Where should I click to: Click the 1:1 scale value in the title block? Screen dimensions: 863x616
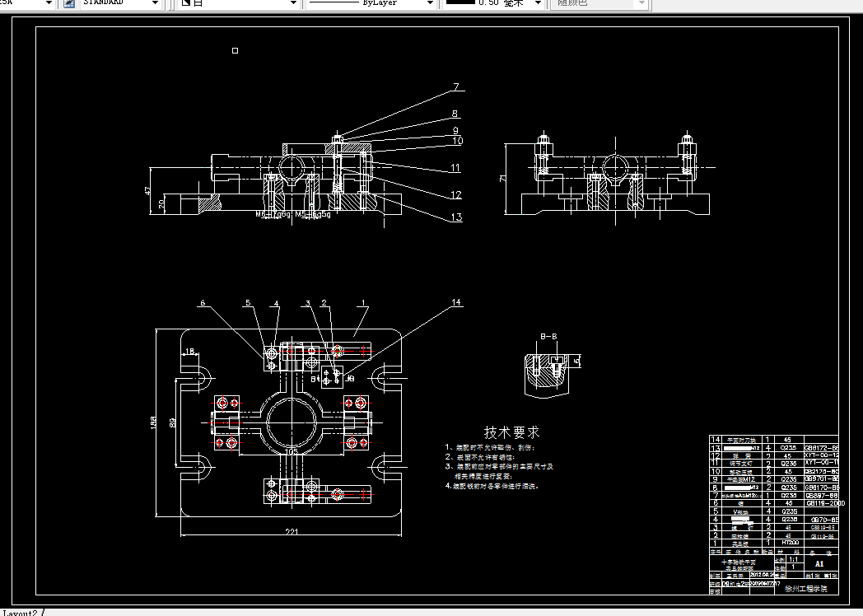tap(794, 559)
